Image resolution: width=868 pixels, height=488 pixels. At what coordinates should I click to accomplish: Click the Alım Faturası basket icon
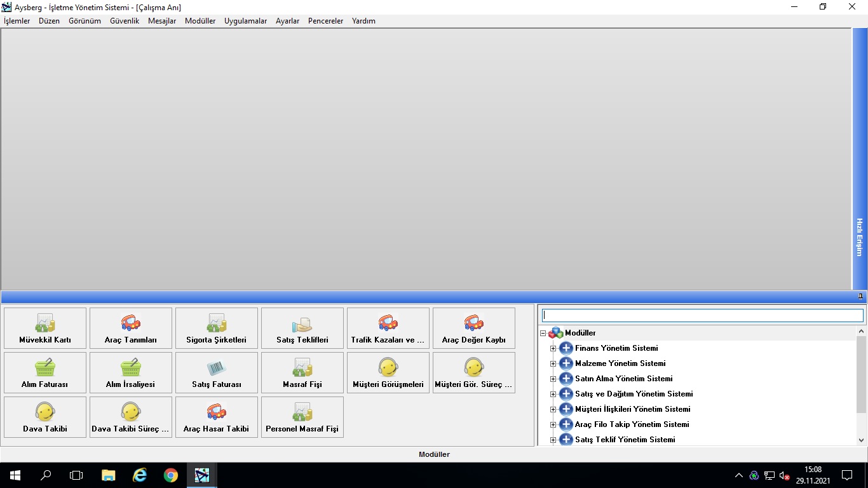pyautogui.click(x=45, y=368)
